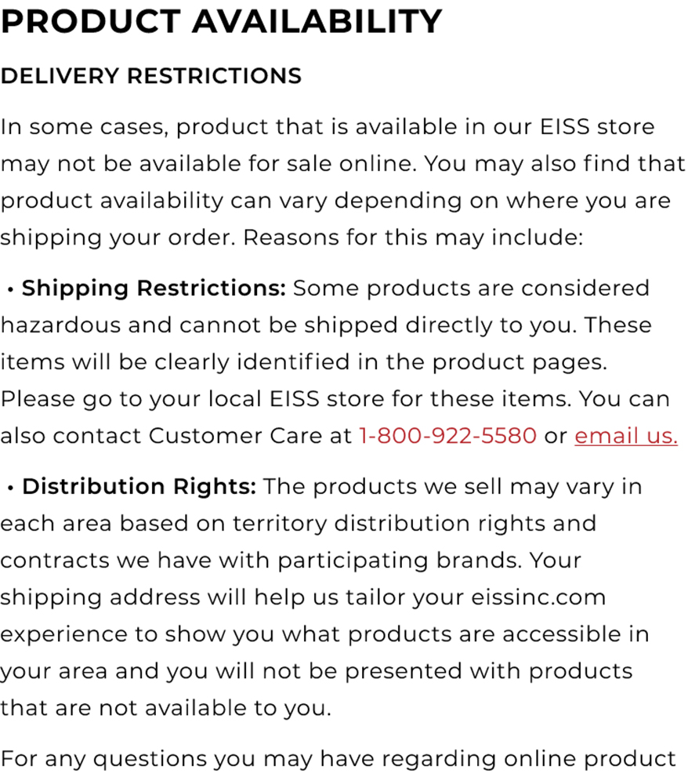
Task: Click 'Reasons for this may include:' text
Action: point(413,238)
